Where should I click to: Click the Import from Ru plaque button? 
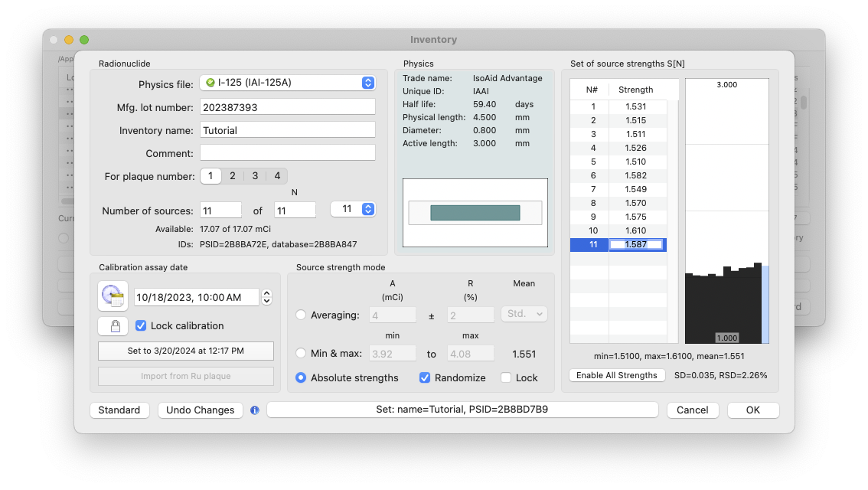coord(186,377)
